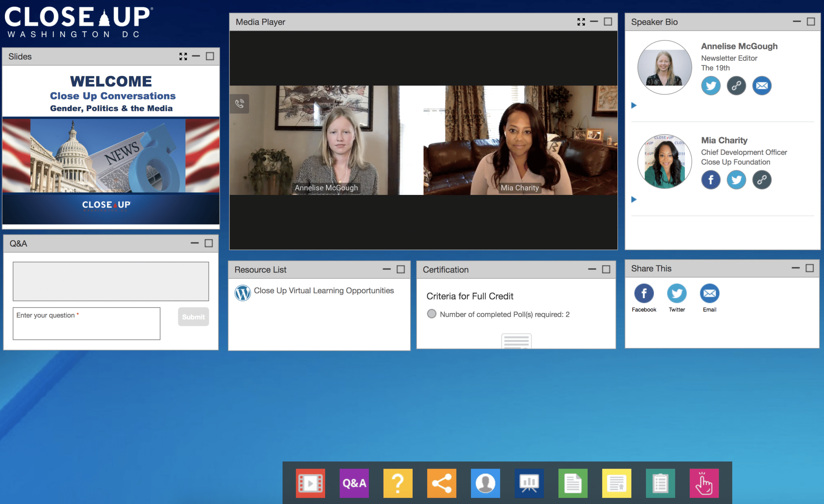Click the phone audio icon in Media Player
Viewport: 824px width, 504px height.
pos(239,104)
